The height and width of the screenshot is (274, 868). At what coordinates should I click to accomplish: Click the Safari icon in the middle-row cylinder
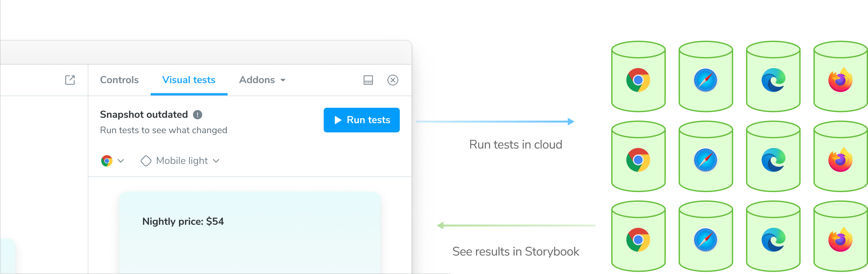[705, 160]
